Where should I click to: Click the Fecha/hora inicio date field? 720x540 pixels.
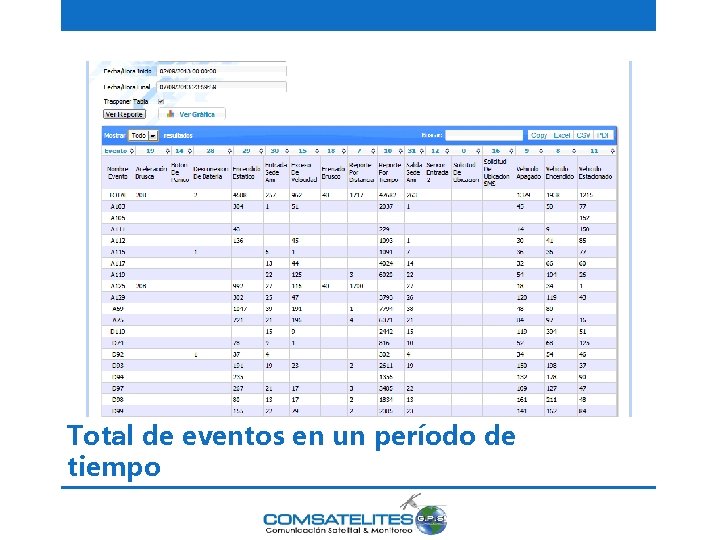coord(221,71)
